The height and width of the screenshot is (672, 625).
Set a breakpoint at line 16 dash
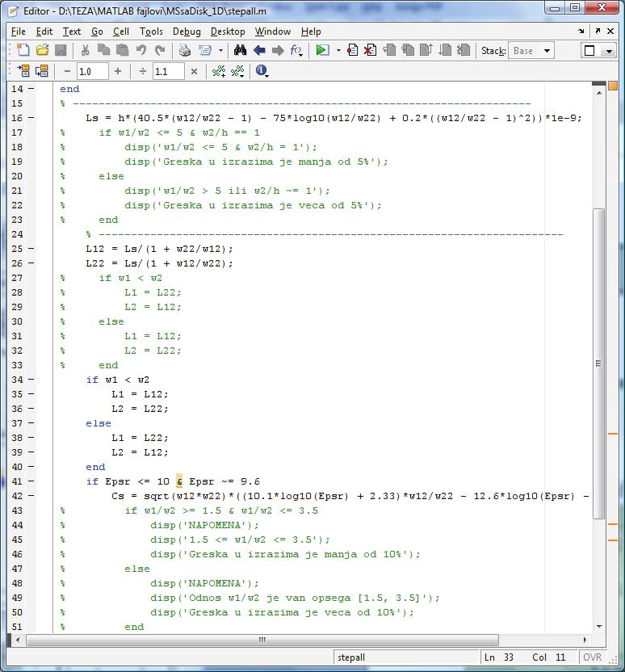[31, 117]
